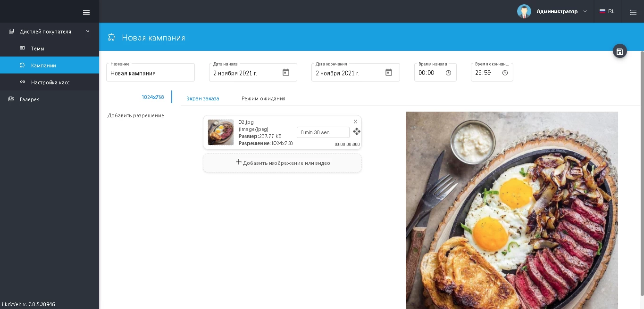The width and height of the screenshot is (644, 309).
Task: Open the list icon at top right
Action: pyautogui.click(x=633, y=12)
